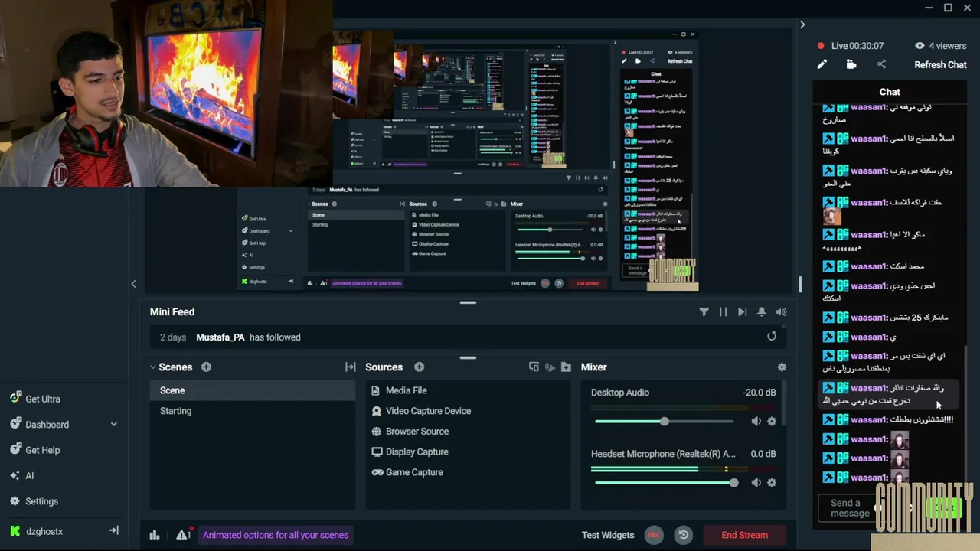Open Dashboard in sidebar
Screen dimensions: 980x551
[40, 424]
